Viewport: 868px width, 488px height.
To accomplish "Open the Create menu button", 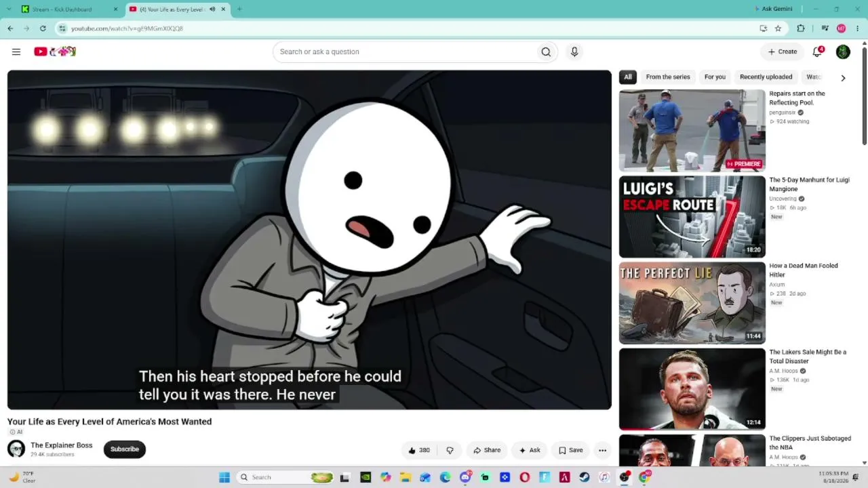I will pos(783,52).
